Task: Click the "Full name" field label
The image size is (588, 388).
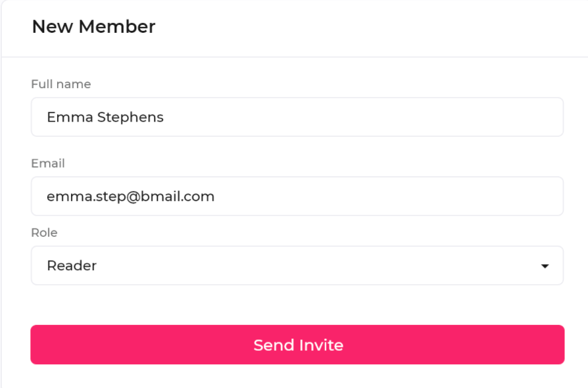Action: (61, 84)
